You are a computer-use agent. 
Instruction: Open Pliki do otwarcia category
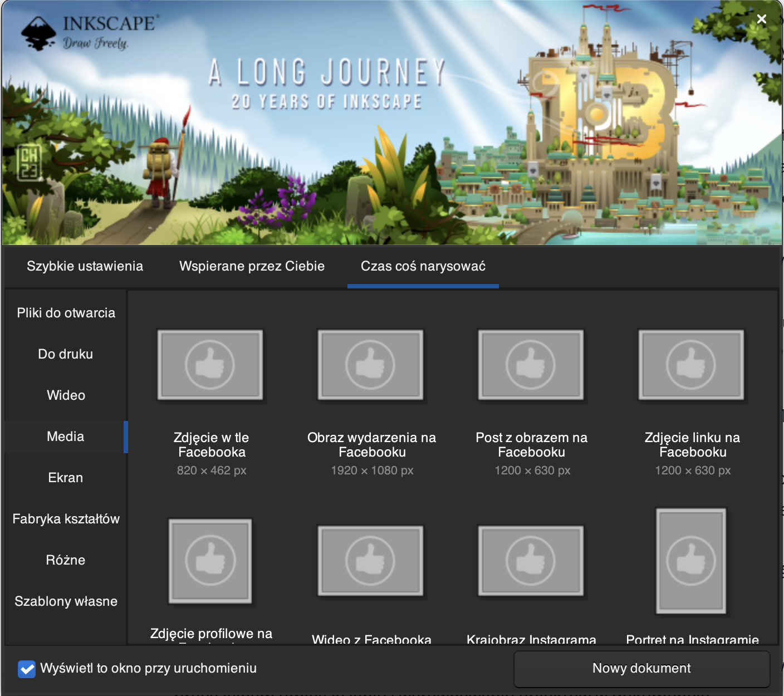point(66,313)
